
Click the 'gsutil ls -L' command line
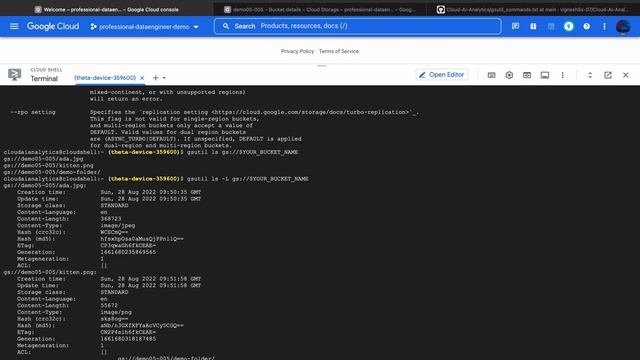tap(248, 179)
